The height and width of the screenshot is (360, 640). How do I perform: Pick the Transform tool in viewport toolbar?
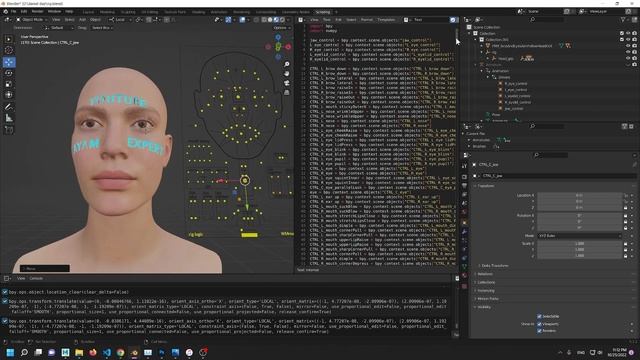[9, 95]
